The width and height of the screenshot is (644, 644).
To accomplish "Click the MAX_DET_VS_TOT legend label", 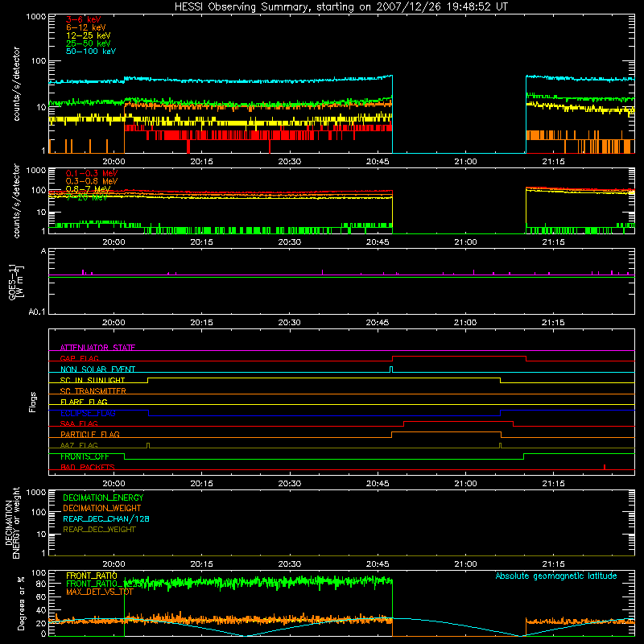I will click(x=99, y=592).
